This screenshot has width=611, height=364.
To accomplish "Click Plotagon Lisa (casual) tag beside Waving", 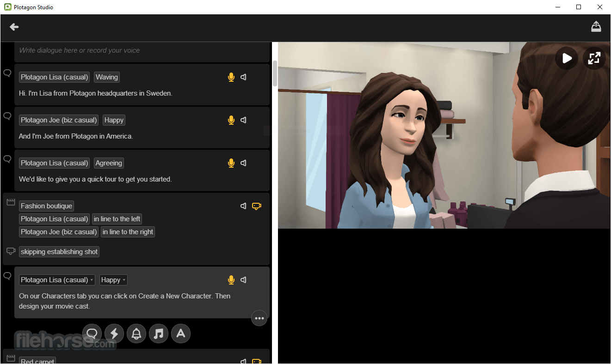I will click(55, 77).
